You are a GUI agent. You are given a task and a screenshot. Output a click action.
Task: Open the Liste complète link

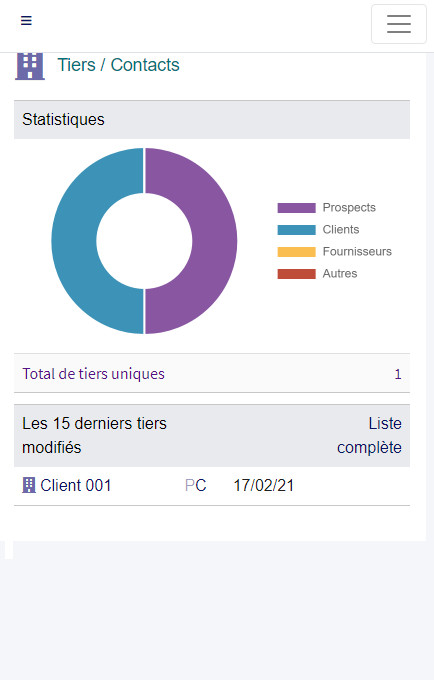click(x=369, y=435)
